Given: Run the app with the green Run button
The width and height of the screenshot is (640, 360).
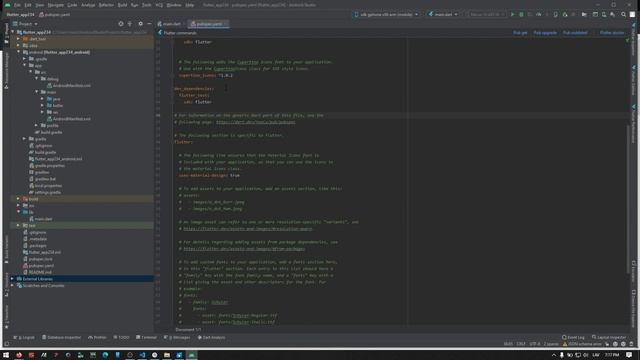Looking at the screenshot, I should tap(513, 14).
